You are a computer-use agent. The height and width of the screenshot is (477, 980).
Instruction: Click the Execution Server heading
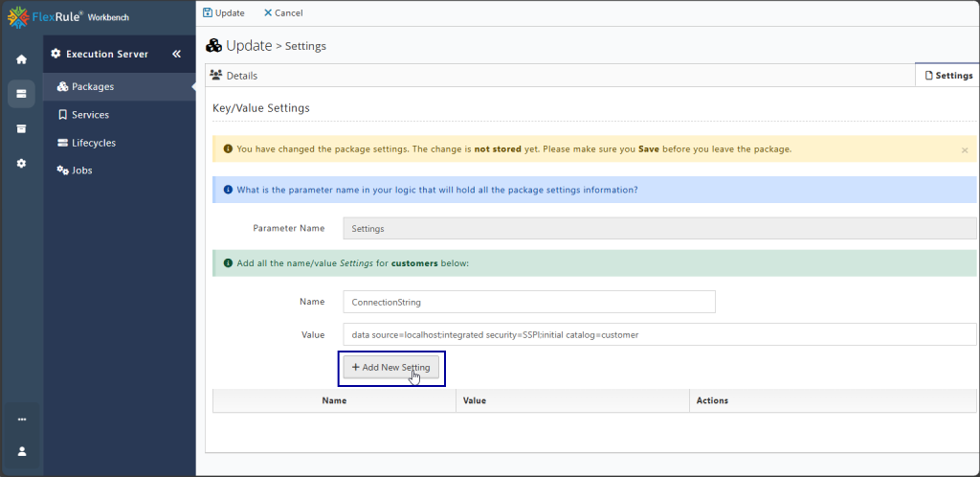point(107,55)
